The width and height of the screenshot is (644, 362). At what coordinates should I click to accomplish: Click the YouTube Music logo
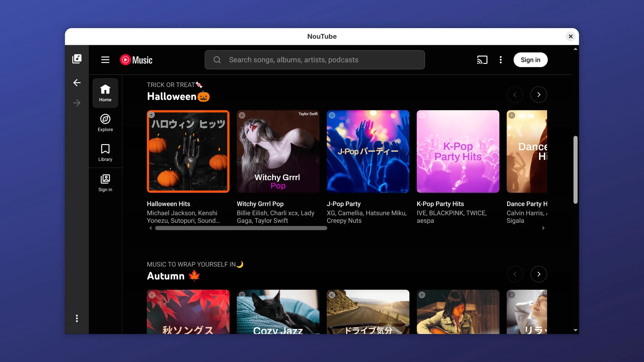pos(136,60)
